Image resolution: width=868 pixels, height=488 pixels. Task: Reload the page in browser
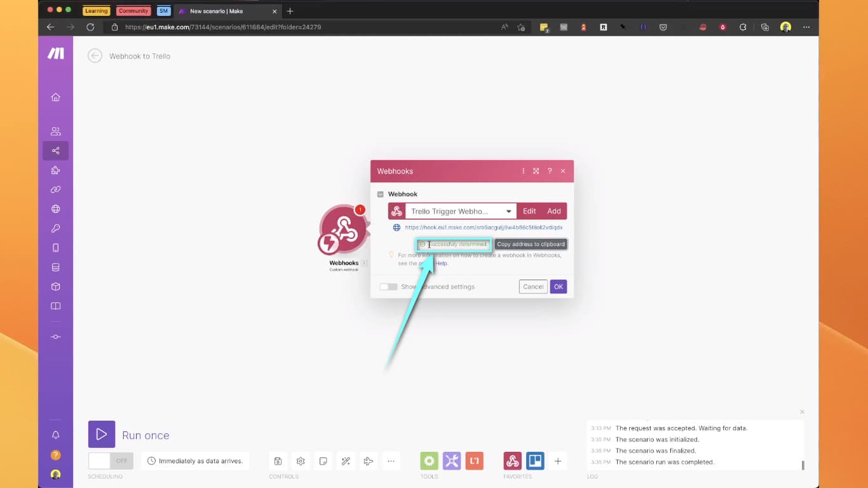click(90, 27)
